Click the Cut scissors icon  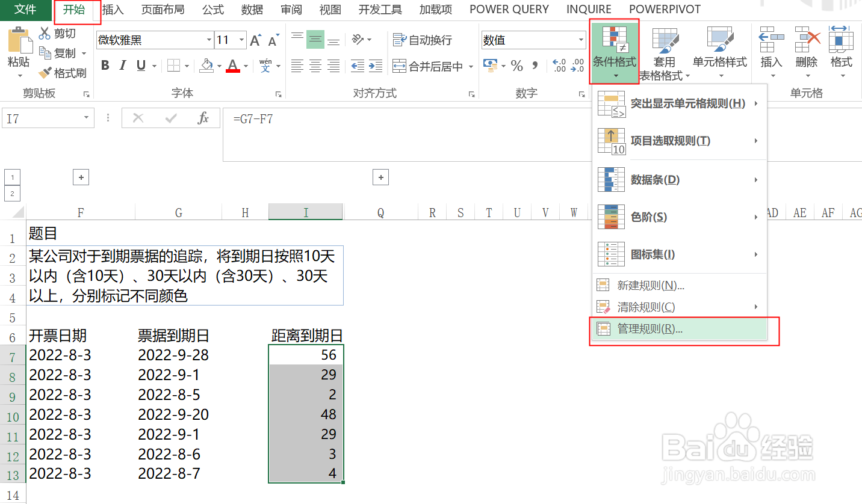click(x=45, y=33)
